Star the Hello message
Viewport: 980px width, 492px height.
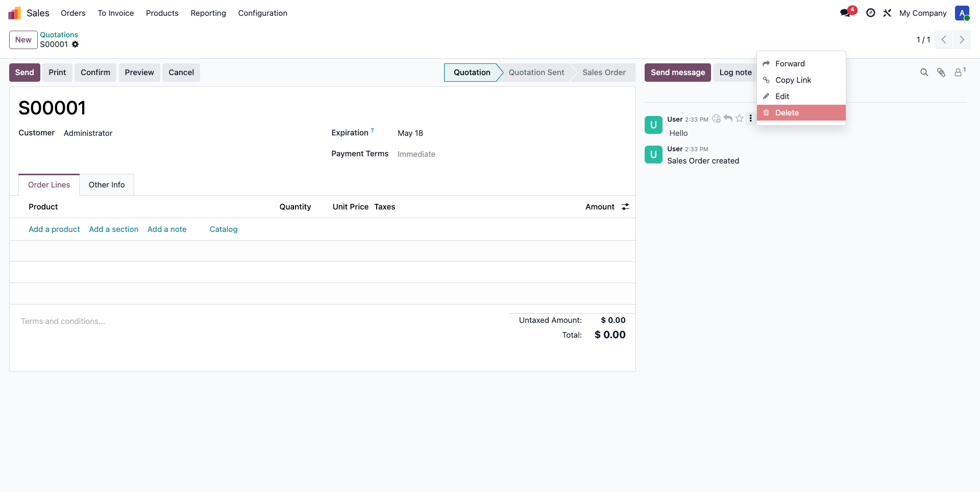click(x=739, y=119)
